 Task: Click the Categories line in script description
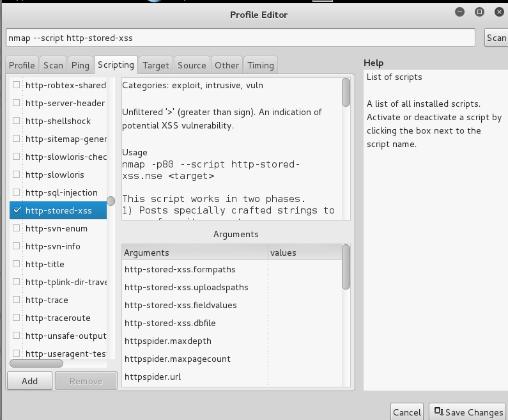coord(192,85)
